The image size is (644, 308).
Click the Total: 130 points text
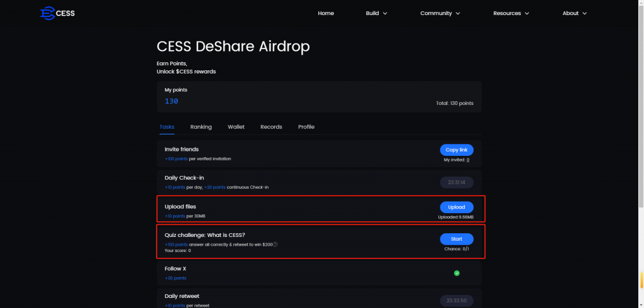[x=455, y=104]
